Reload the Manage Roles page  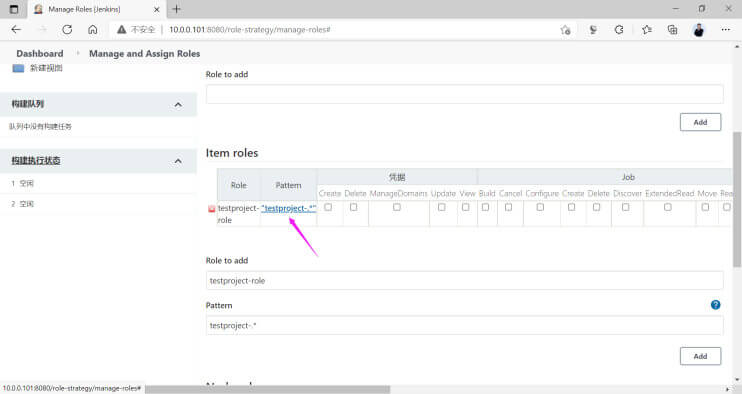[x=67, y=29]
